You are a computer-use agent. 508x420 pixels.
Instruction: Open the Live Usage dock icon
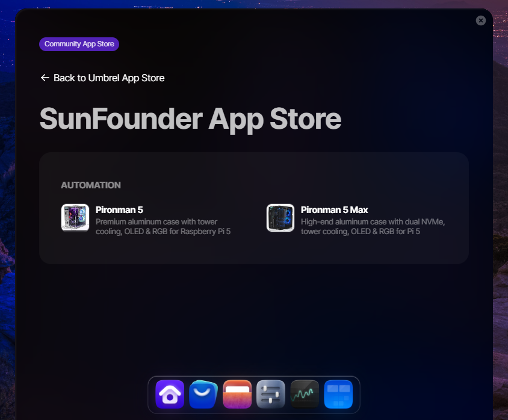click(x=305, y=394)
